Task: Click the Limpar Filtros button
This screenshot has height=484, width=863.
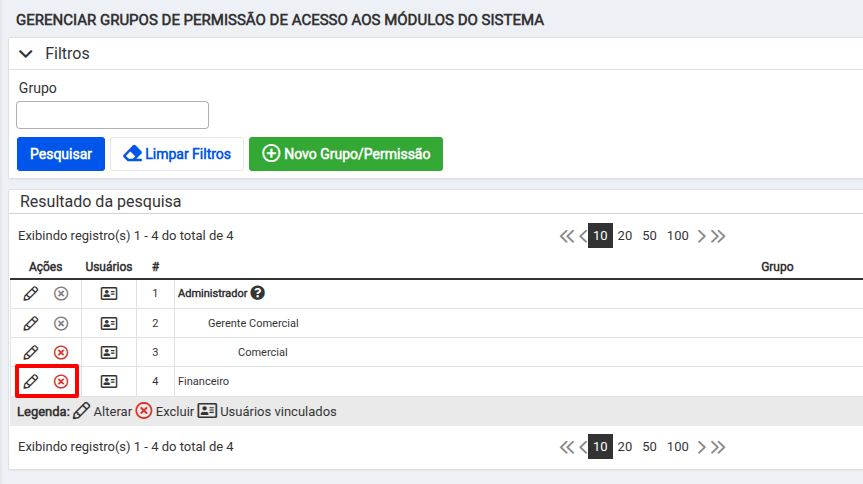Action: [x=177, y=154]
